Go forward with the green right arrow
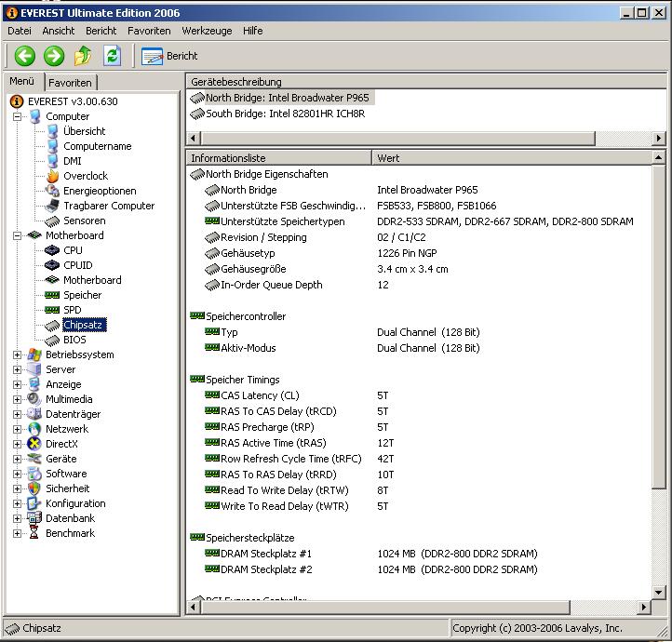 [x=54, y=56]
